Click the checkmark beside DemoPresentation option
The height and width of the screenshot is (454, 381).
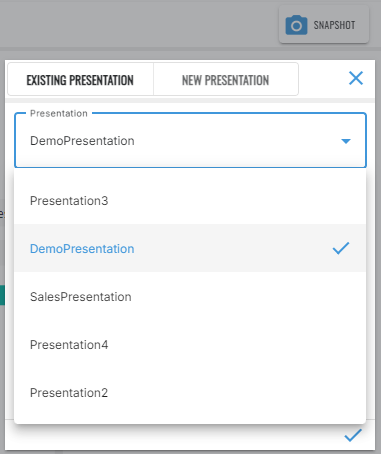click(x=341, y=248)
